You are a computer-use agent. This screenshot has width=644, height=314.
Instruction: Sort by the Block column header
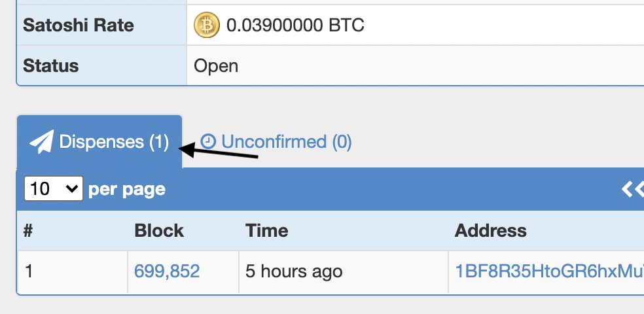coord(159,231)
